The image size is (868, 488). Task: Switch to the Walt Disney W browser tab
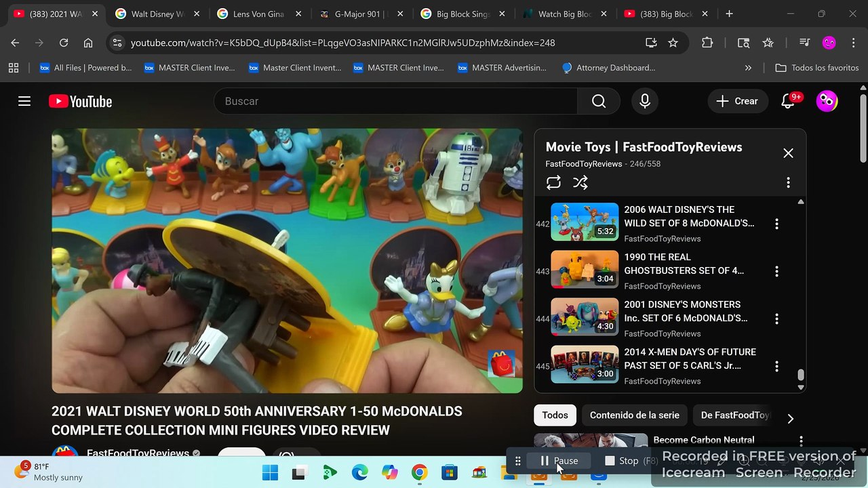click(x=156, y=14)
